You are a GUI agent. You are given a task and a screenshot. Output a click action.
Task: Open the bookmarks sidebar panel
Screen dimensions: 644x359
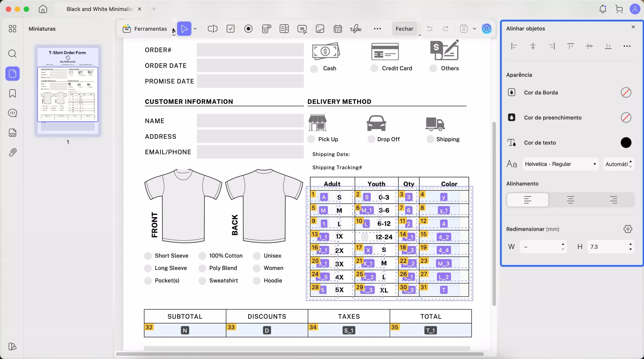[x=12, y=93]
